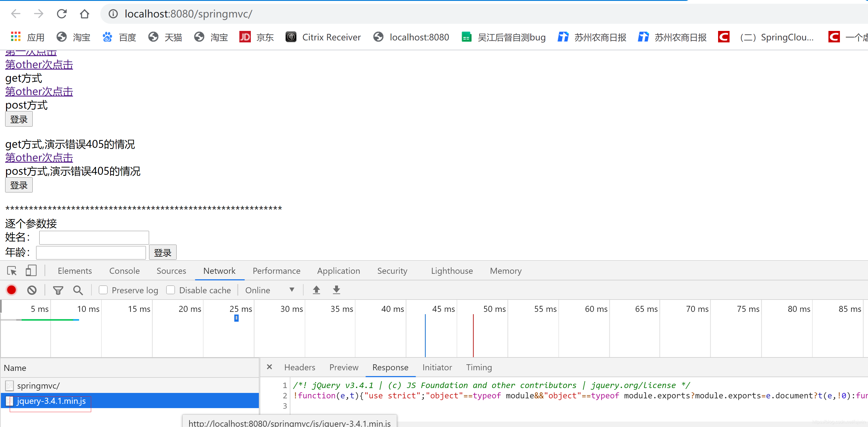Click 登录 button under post方式
This screenshot has height=427, width=868.
19,119
